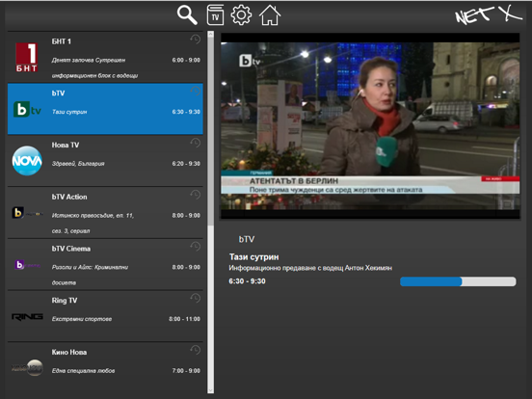Select the bTV Action channel name
Screen dimensions: 532x399
coord(69,197)
